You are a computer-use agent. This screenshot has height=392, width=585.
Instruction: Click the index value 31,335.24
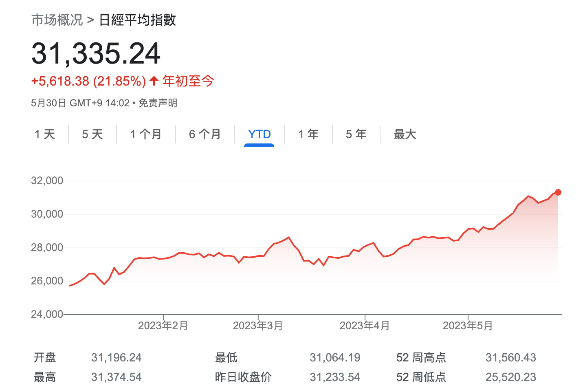96,53
